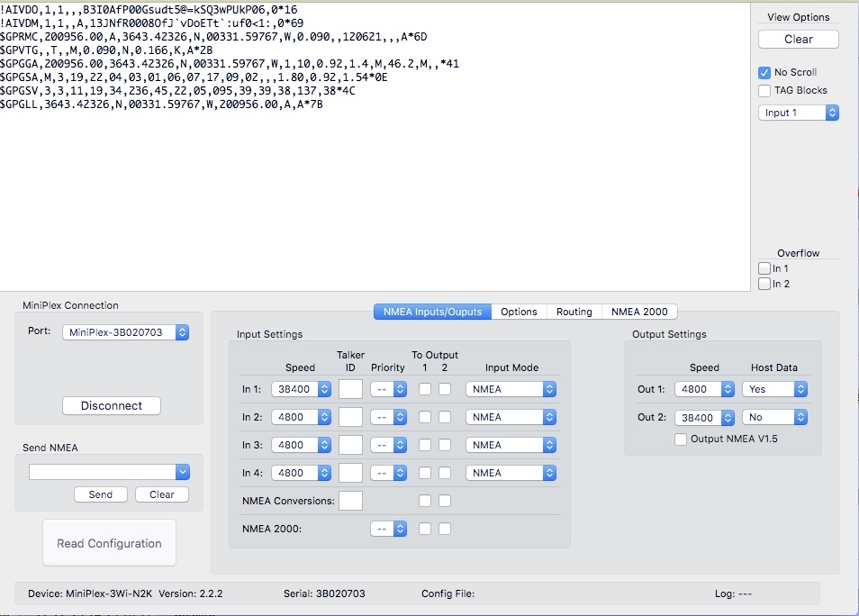Check NMEA Conversions To Output 1 checkbox
The image size is (859, 616).
point(425,501)
